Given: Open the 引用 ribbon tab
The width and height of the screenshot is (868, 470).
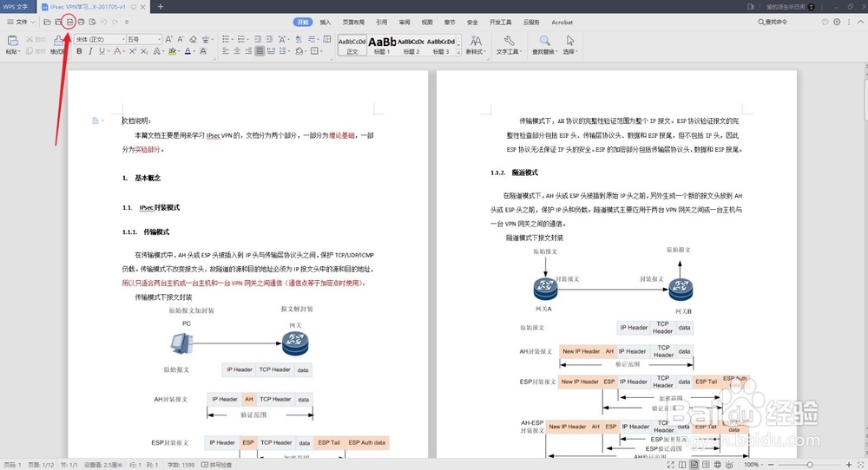Looking at the screenshot, I should [382, 23].
